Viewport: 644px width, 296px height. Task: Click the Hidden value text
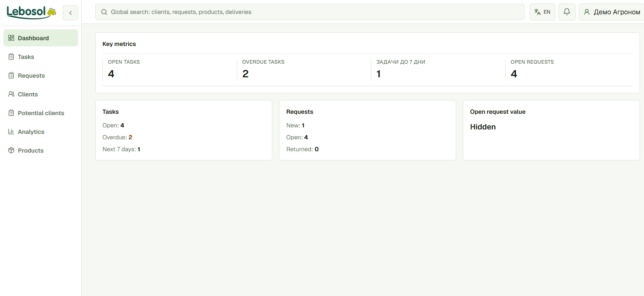(x=483, y=127)
